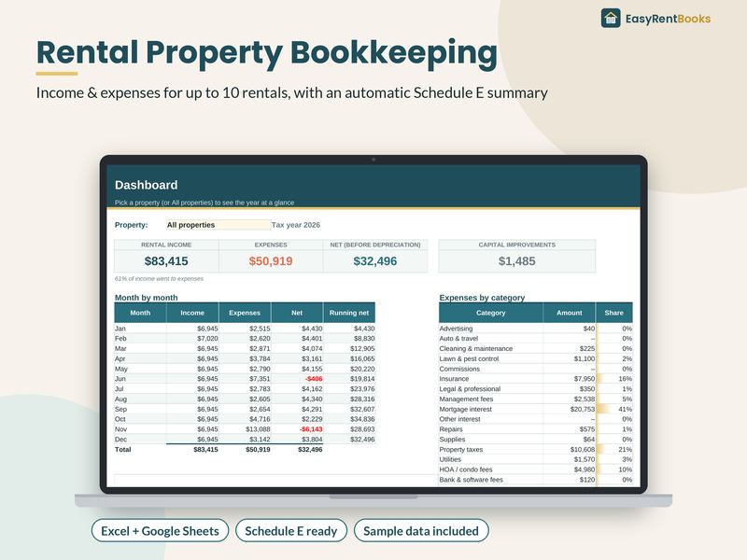
Task: Click the Income column header
Action: pos(192,313)
